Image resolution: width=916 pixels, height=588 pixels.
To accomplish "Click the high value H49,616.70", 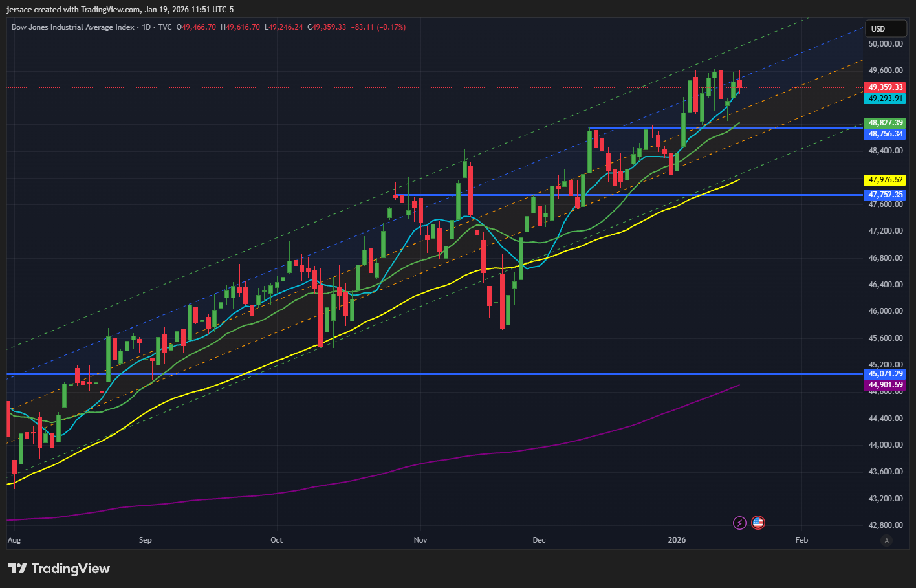I will pyautogui.click(x=240, y=27).
